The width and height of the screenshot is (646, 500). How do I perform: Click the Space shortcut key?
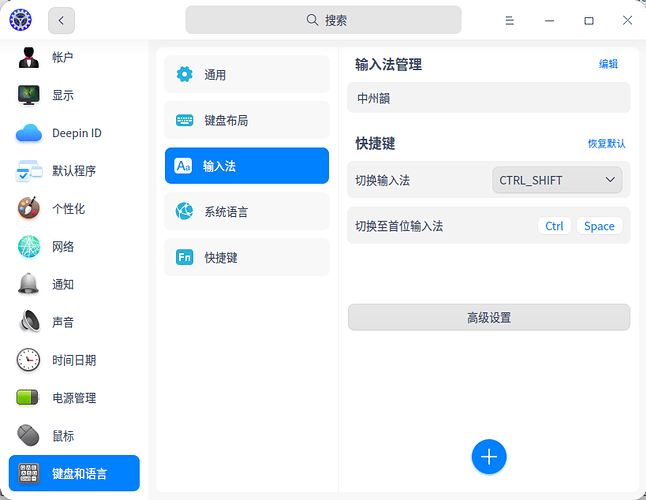[x=599, y=226]
